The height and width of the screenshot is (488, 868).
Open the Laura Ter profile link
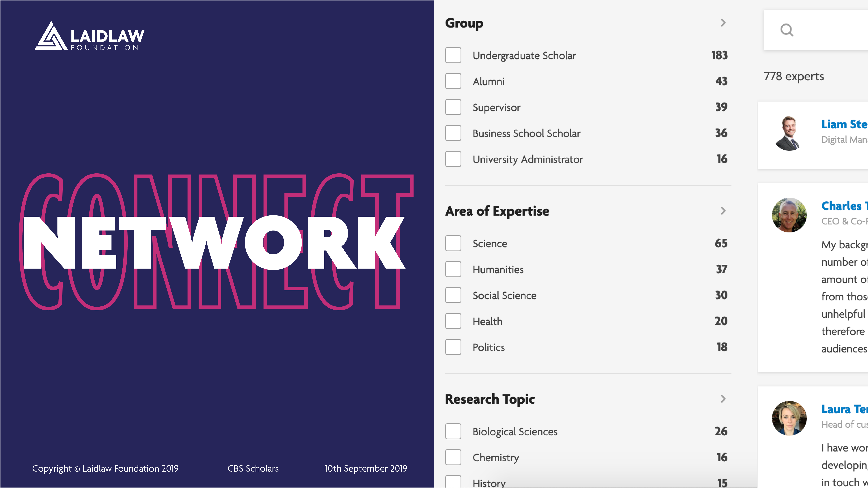(844, 409)
